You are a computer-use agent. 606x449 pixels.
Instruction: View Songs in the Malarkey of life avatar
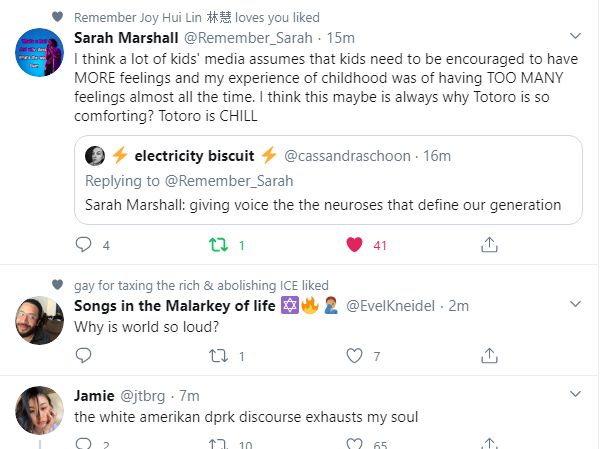[42, 320]
